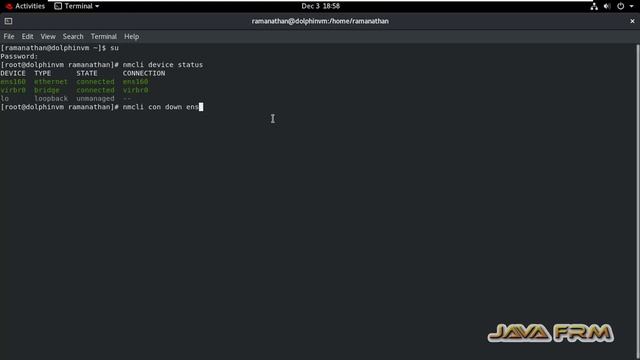Click the 'nmcli con down ens' command line
Screen dimensions: 640x360
pos(160,107)
